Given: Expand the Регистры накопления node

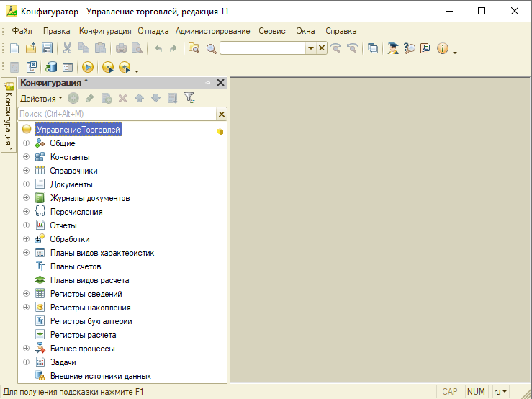Looking at the screenshot, I should click(26, 307).
